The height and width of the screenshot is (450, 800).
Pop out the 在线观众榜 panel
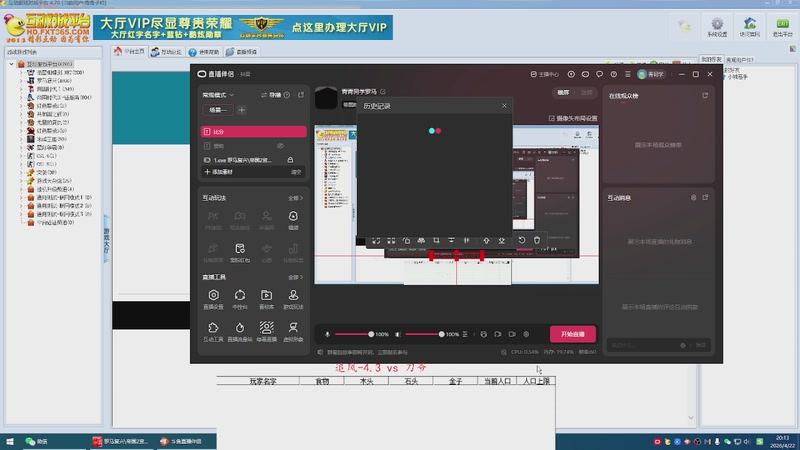tap(705, 95)
